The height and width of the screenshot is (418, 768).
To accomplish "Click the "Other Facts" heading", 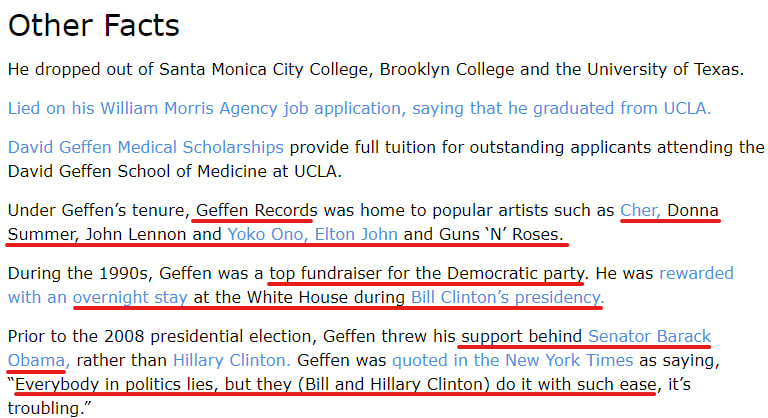I will click(94, 26).
